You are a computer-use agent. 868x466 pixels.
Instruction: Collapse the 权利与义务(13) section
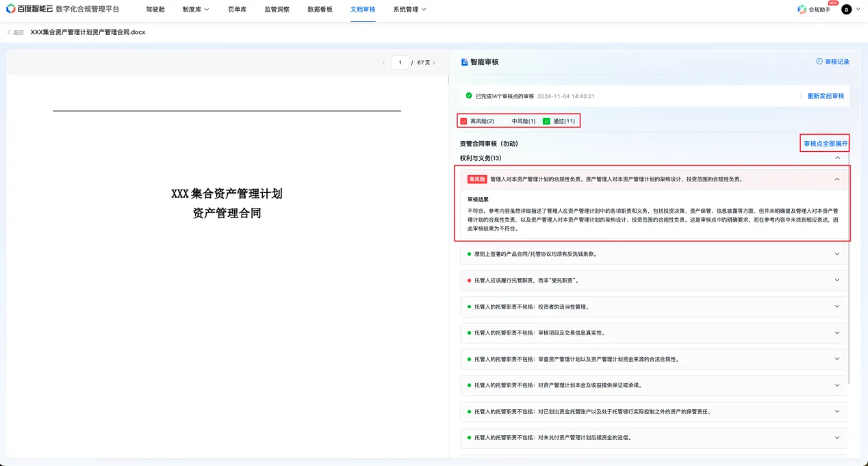tap(837, 158)
